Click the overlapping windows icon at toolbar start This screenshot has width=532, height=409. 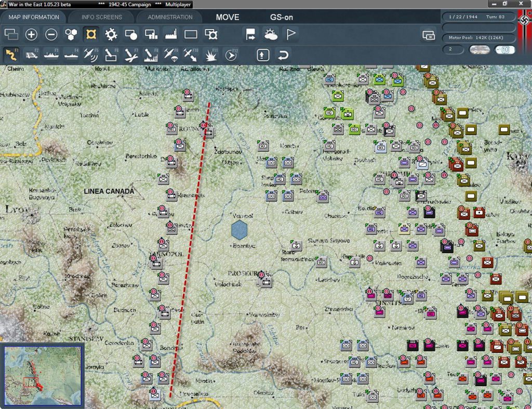pos(11,34)
